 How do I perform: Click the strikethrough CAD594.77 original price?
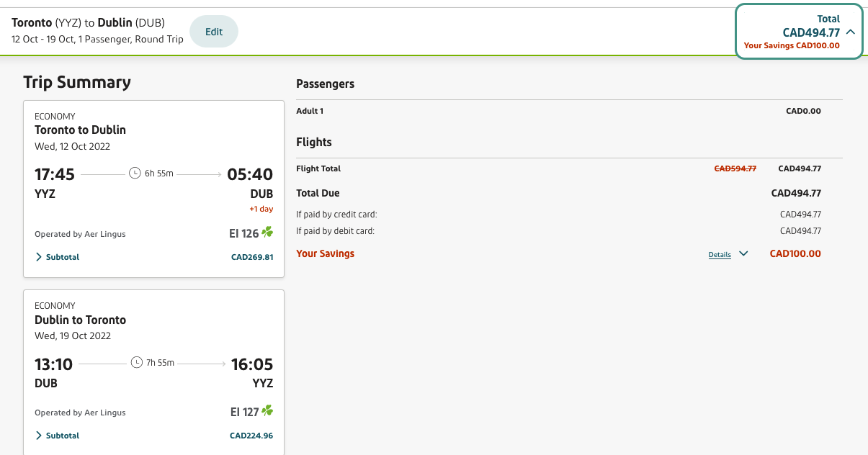click(x=735, y=168)
